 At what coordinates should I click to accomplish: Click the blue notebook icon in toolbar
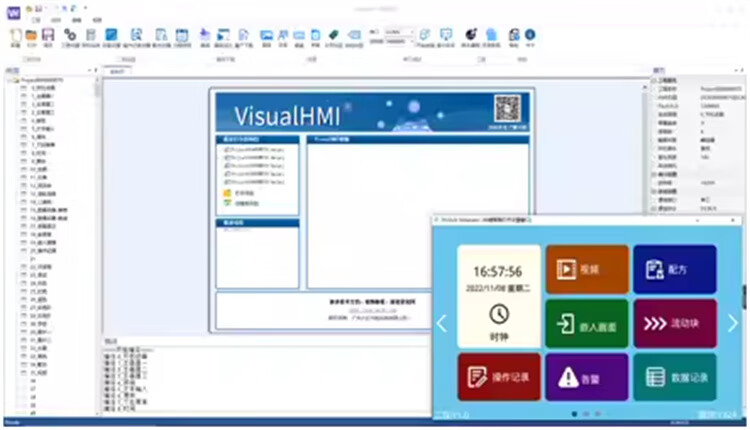[111, 35]
